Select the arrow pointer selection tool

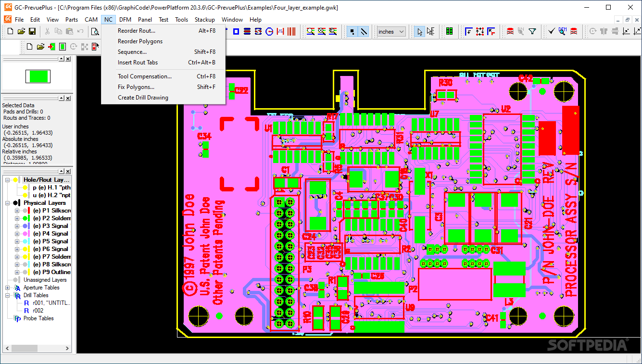pyautogui.click(x=420, y=32)
